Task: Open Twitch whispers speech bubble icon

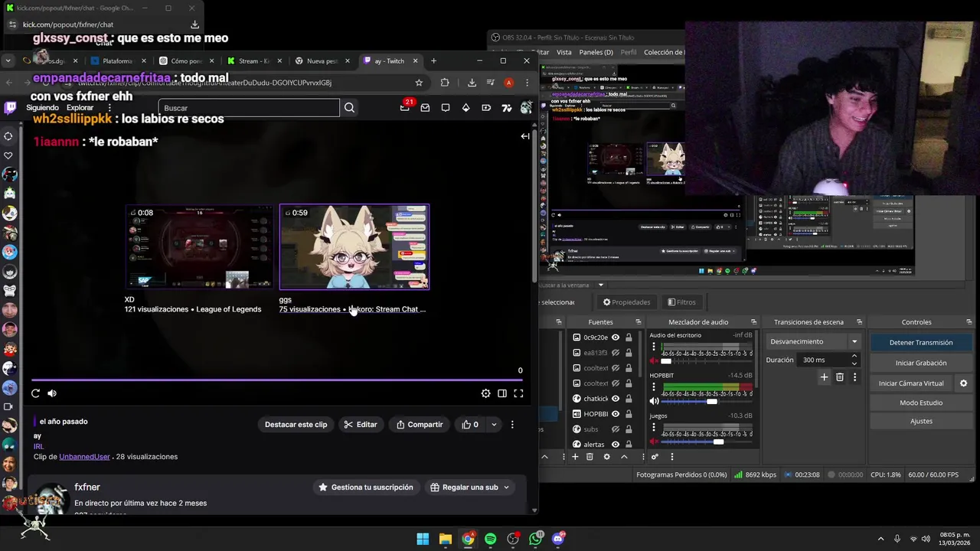Action: [446, 108]
